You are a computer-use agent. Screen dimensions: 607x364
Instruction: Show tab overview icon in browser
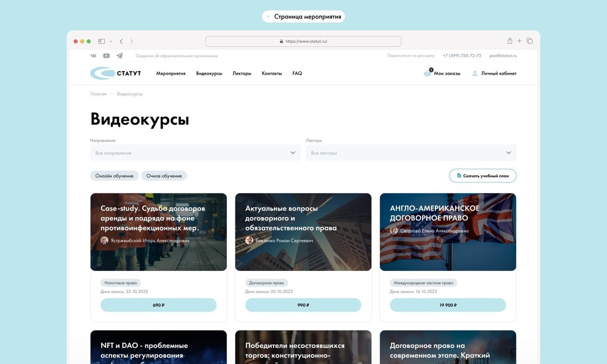(x=530, y=41)
